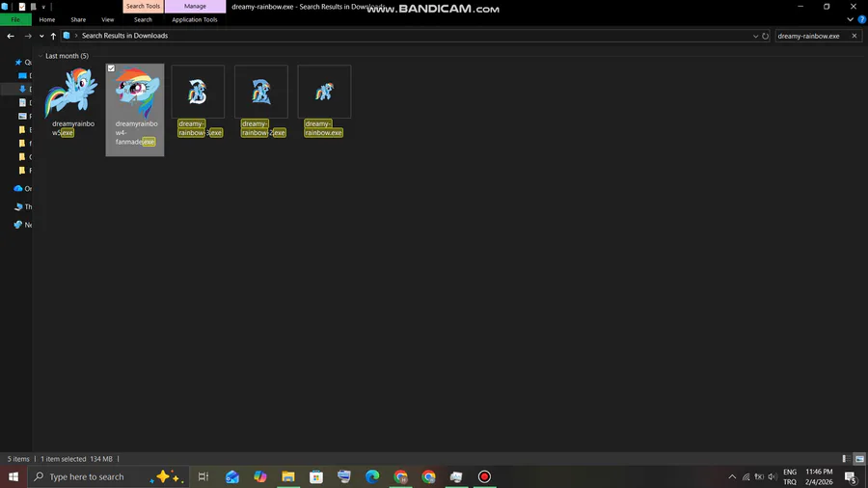Collapse the Last month group
This screenshot has height=488, width=868.
[41, 56]
